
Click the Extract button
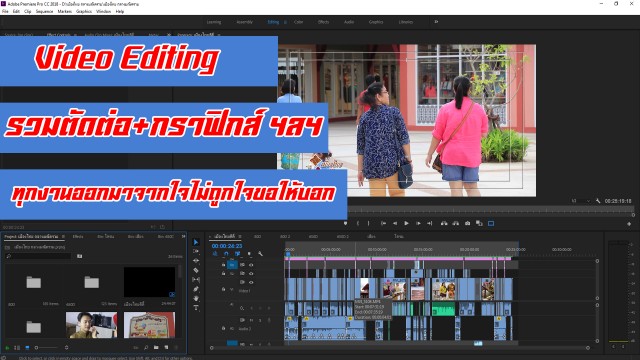(x=456, y=223)
